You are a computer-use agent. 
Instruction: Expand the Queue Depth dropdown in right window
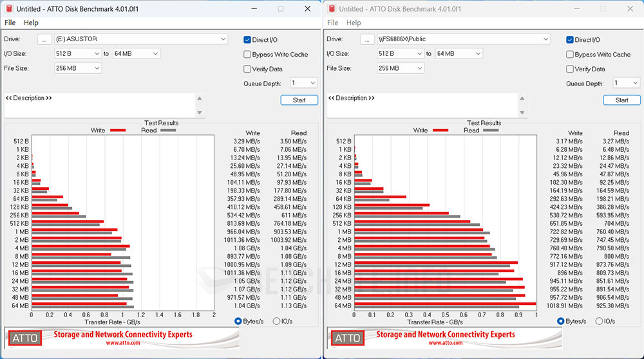[x=627, y=83]
